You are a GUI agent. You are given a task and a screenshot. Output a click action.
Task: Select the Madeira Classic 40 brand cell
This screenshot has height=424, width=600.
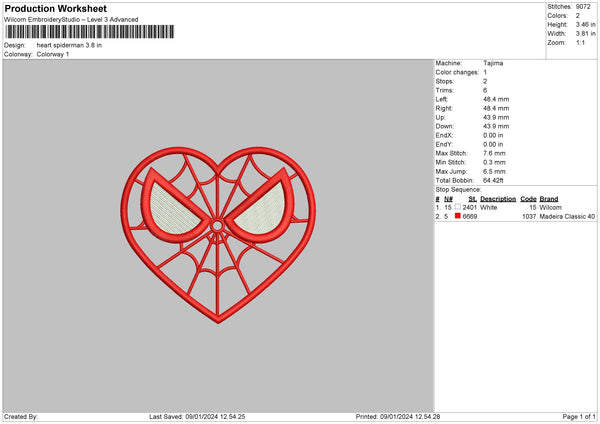click(567, 217)
